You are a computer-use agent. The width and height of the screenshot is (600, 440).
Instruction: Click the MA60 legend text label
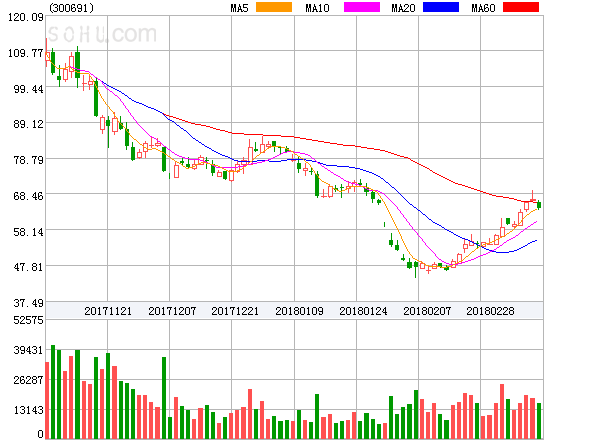(x=483, y=8)
